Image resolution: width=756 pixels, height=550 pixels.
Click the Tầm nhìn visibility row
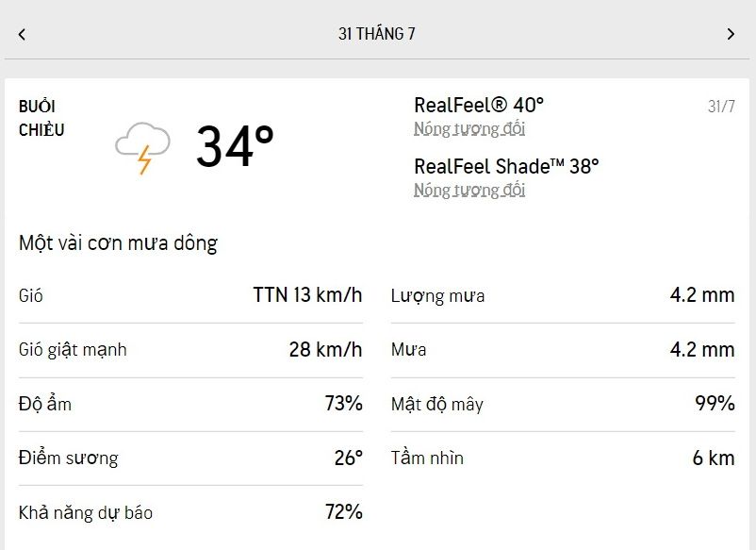(x=562, y=458)
